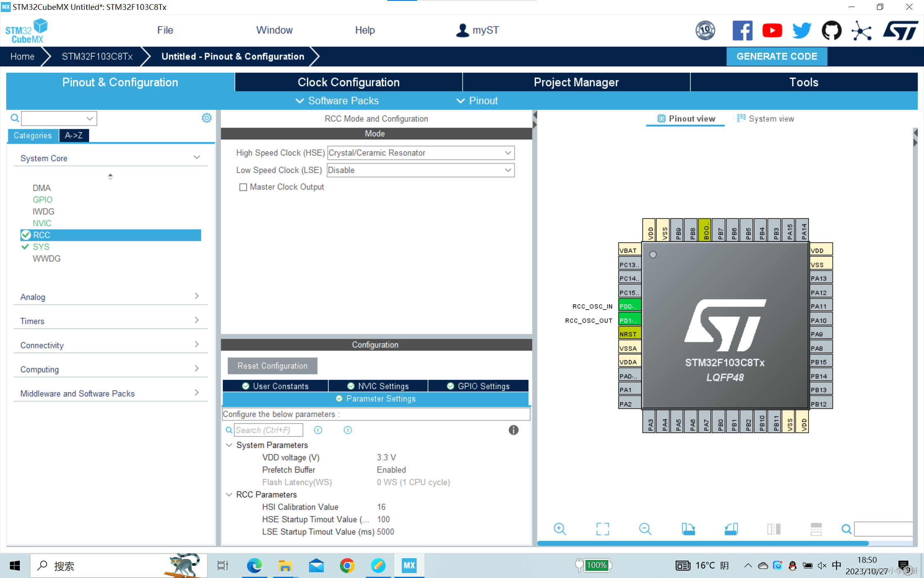This screenshot has width=924, height=578.
Task: Open the myST account menu
Action: pos(477,30)
